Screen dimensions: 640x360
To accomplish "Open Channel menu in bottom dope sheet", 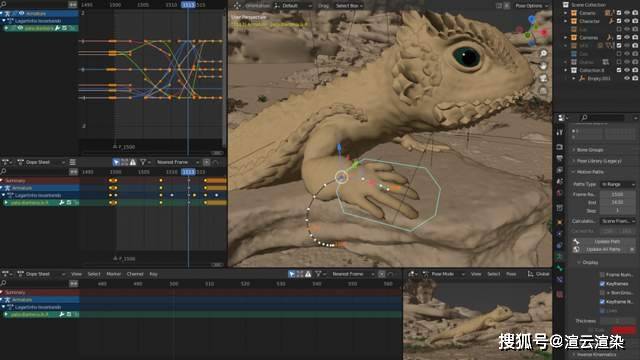I will tap(135, 274).
